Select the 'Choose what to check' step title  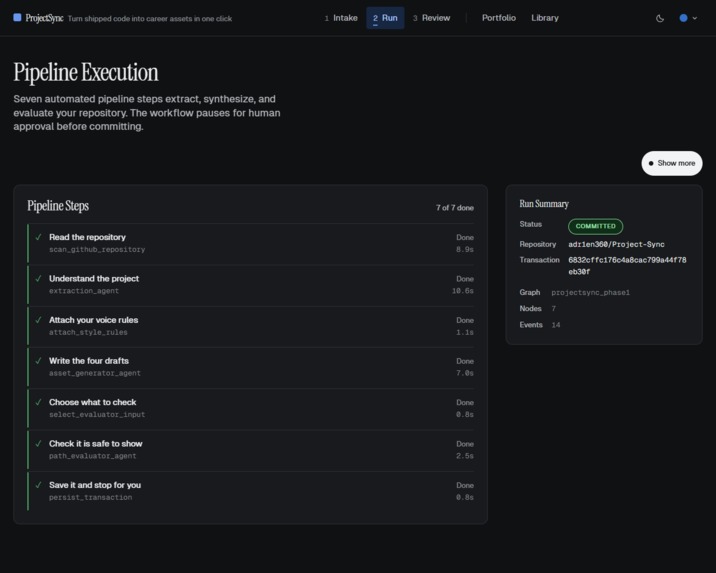(x=92, y=402)
